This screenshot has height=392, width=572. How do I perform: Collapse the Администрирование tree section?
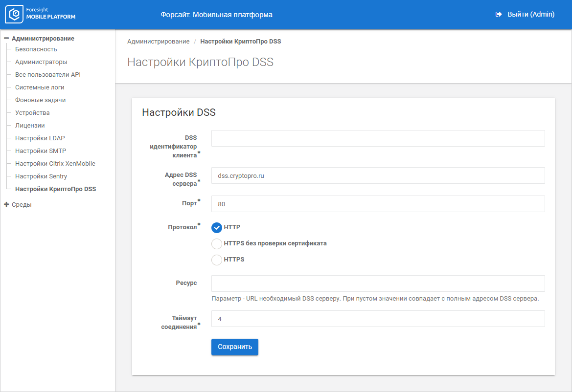[7, 38]
